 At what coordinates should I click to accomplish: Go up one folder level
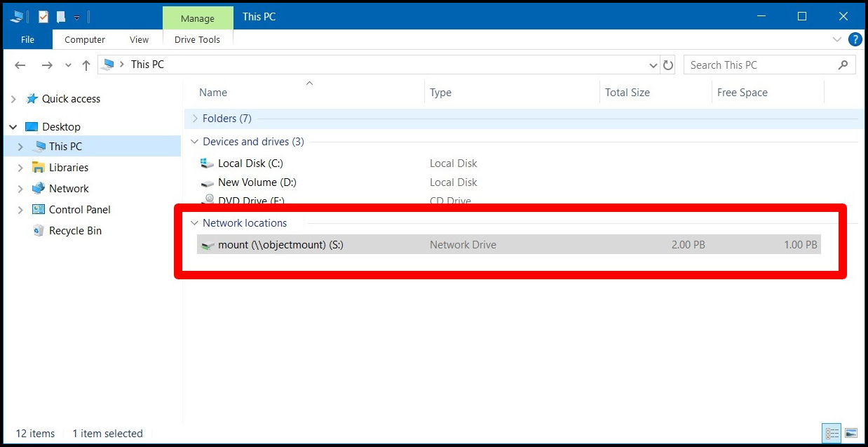click(86, 65)
